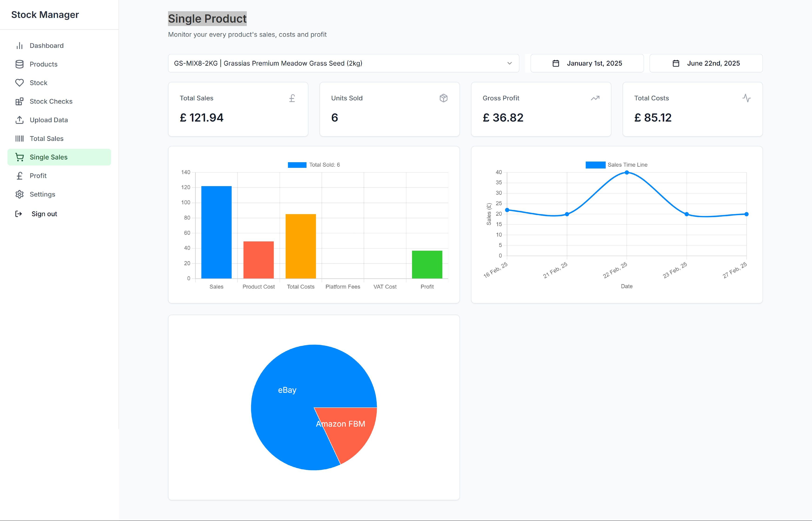Navigate to Stock Checks
Screen dimensions: 812x521
pyautogui.click(x=59, y=101)
